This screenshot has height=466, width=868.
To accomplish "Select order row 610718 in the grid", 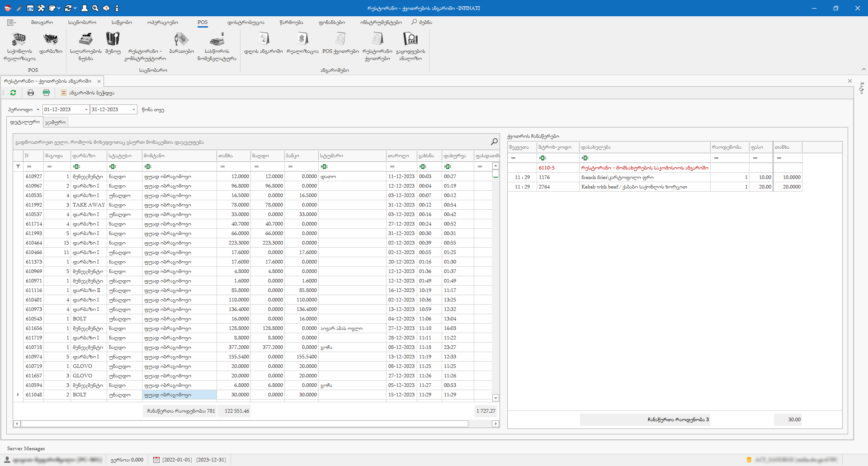I will (34, 347).
